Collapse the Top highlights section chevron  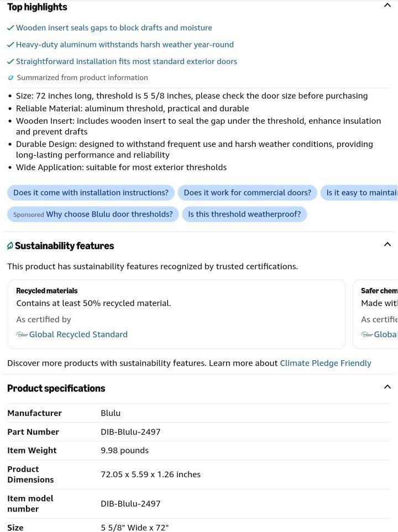[x=387, y=6]
